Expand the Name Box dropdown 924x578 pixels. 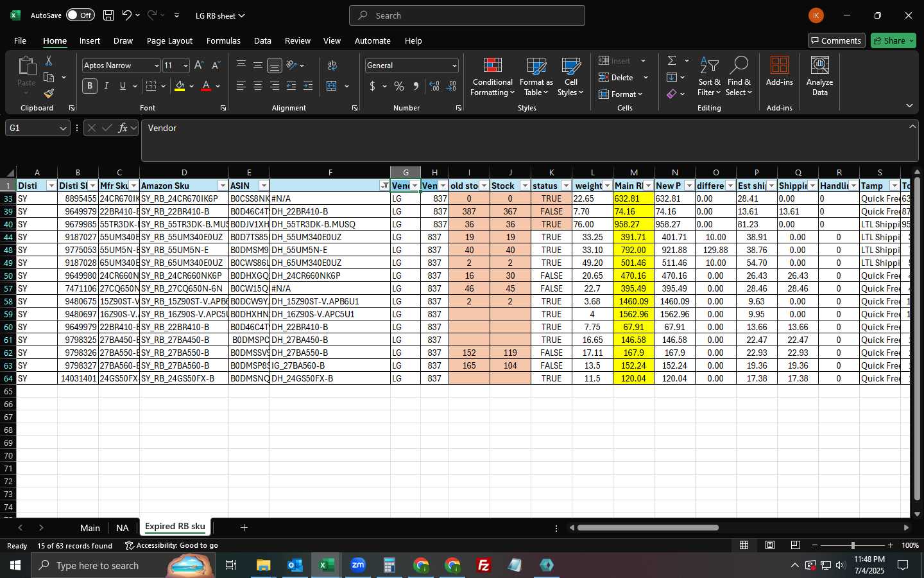click(x=63, y=128)
